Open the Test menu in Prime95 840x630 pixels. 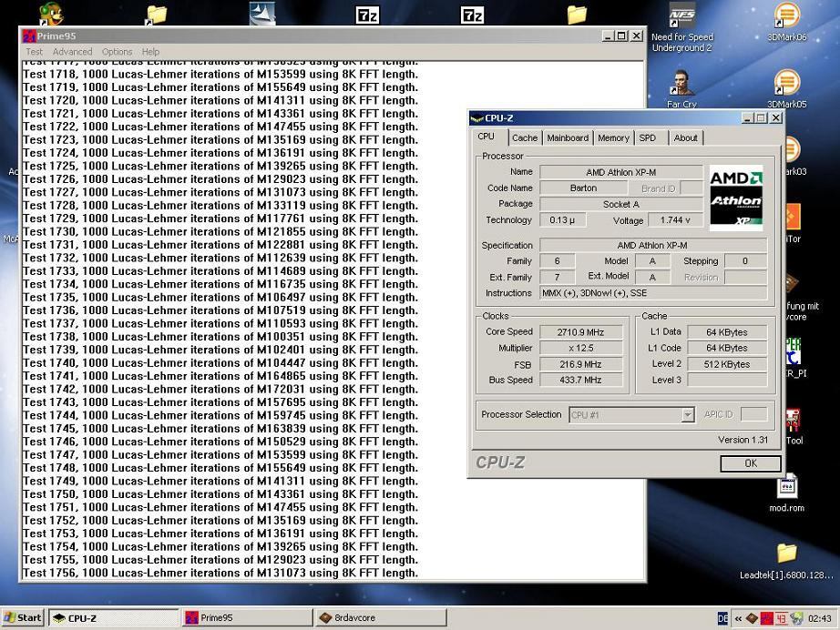coord(34,52)
